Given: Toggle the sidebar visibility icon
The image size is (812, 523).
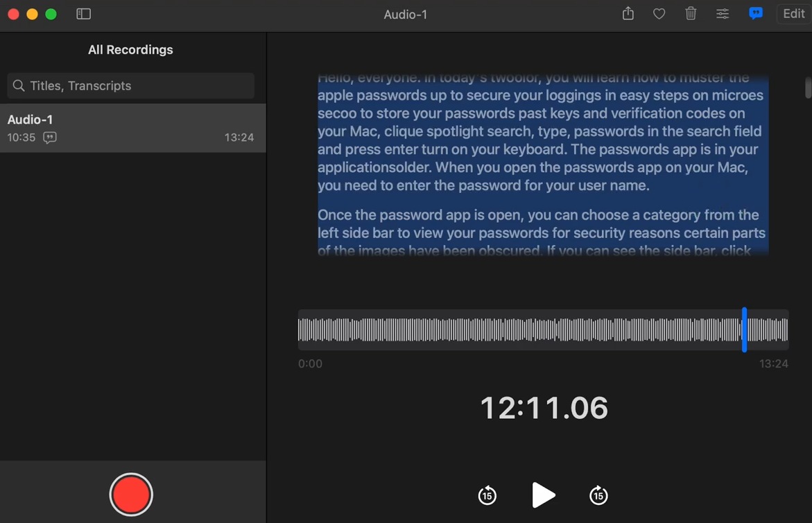Looking at the screenshot, I should tap(83, 14).
